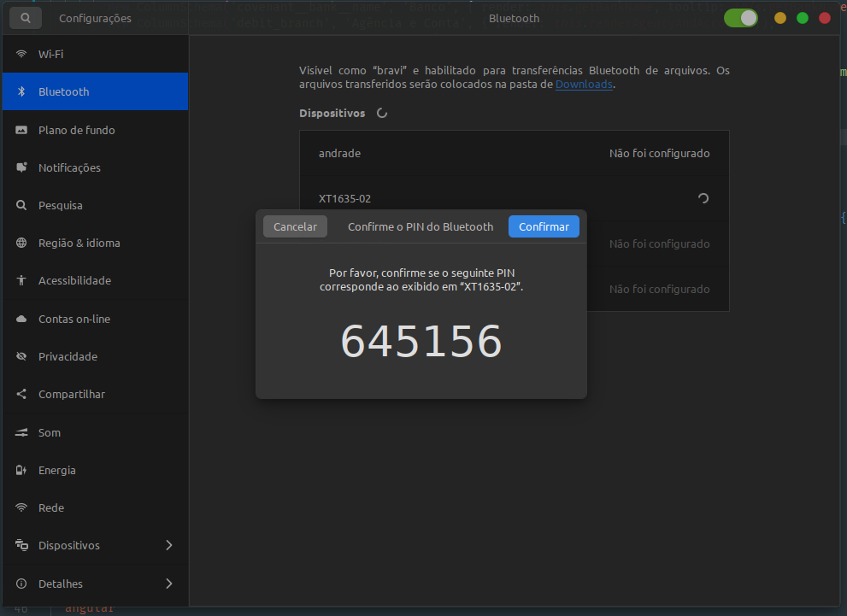Click the Acessibilidade person icon
This screenshot has width=847, height=616.
21,280
